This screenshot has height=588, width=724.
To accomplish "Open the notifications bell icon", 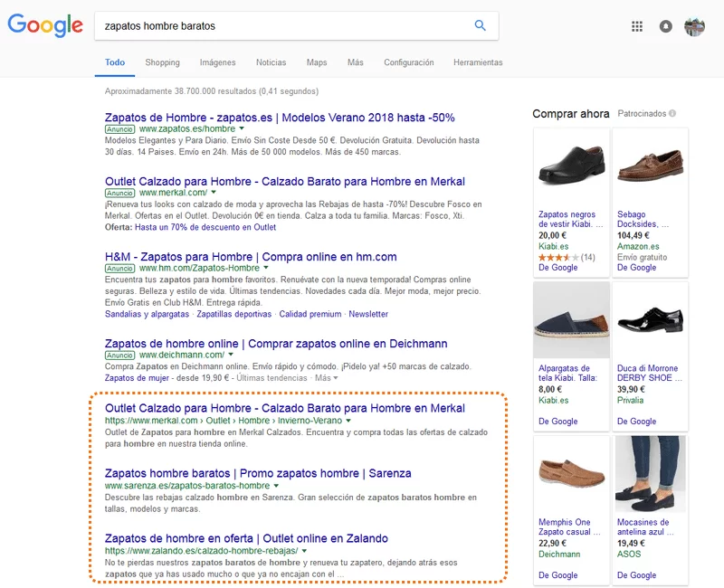I will pyautogui.click(x=665, y=26).
